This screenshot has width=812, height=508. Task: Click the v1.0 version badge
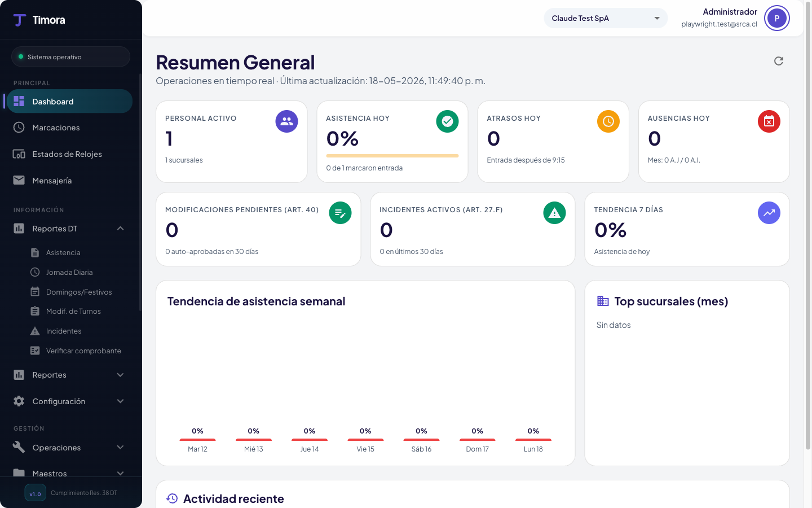coord(35,493)
